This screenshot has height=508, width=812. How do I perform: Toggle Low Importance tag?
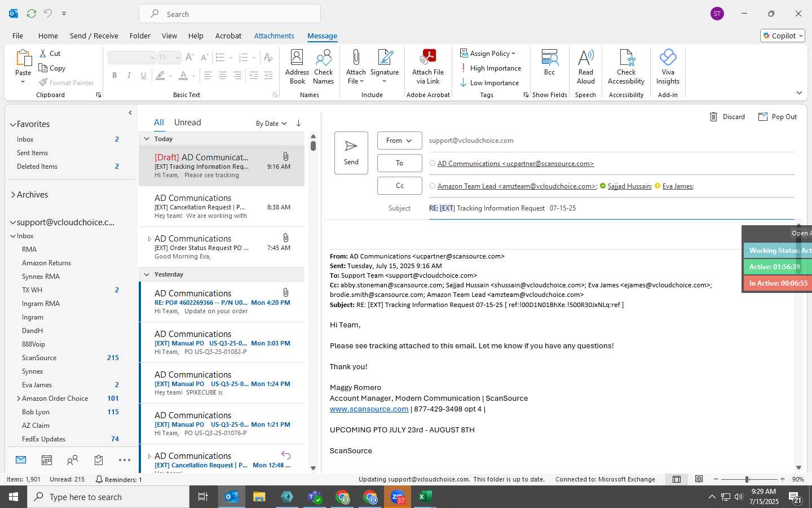tap(489, 83)
